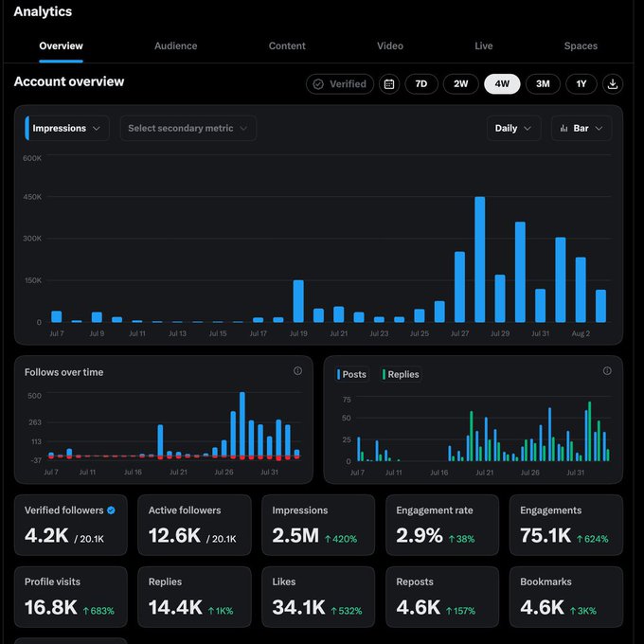Open info icon on Posts and Replies chart
644x644 pixels.
[x=607, y=371]
